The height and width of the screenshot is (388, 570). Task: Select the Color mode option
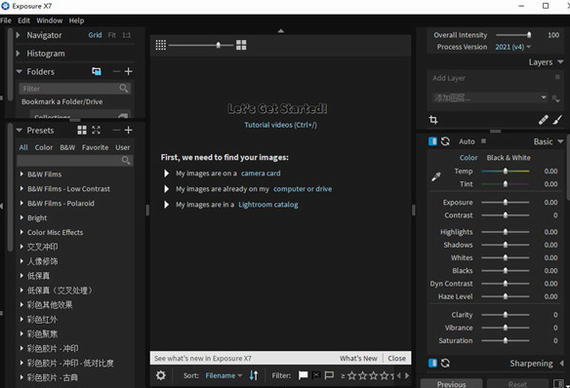tap(468, 157)
